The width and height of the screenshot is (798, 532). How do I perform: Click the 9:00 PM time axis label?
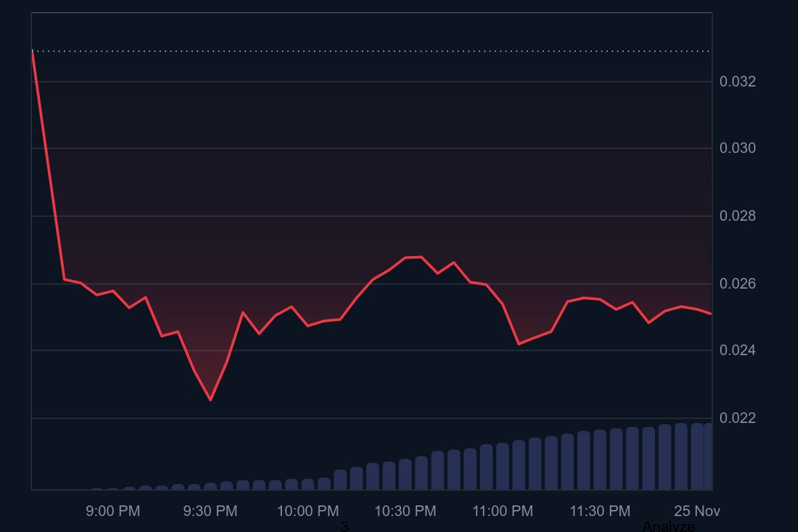click(x=113, y=511)
